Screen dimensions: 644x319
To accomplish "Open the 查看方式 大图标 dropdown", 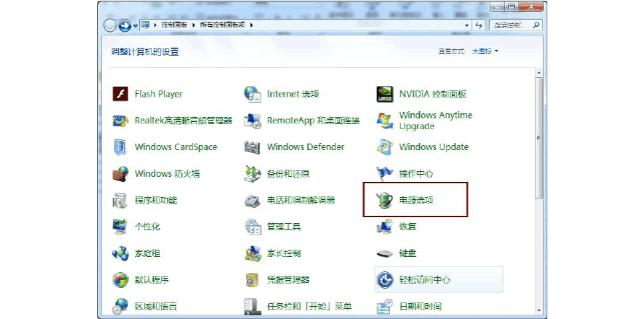I will [x=485, y=51].
